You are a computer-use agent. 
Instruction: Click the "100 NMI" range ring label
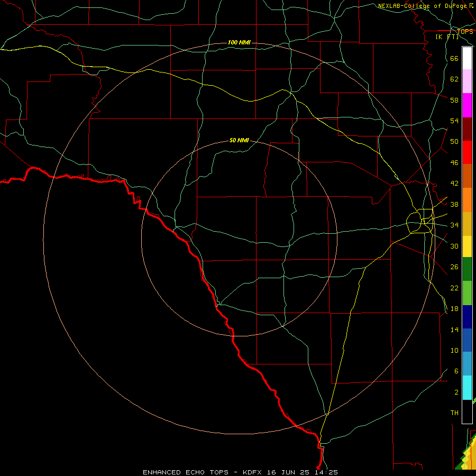pyautogui.click(x=239, y=42)
